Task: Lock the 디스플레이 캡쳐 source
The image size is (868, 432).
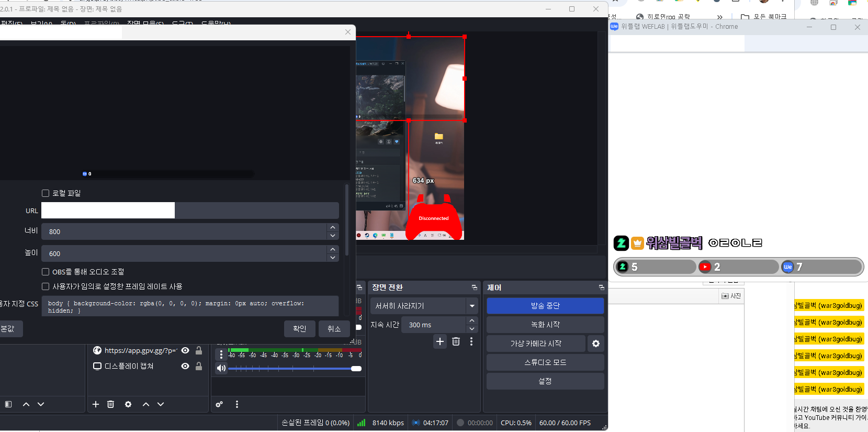Action: 199,366
